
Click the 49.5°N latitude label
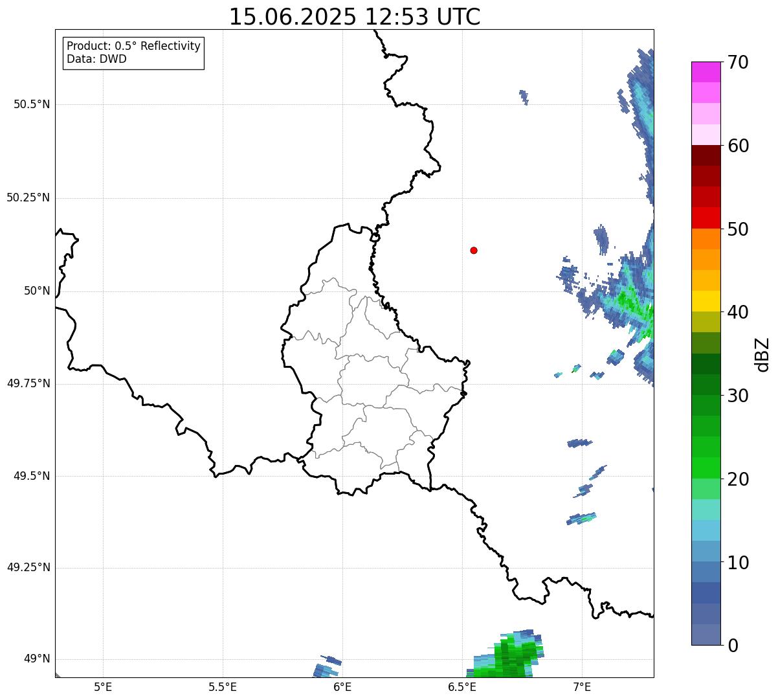click(32, 476)
